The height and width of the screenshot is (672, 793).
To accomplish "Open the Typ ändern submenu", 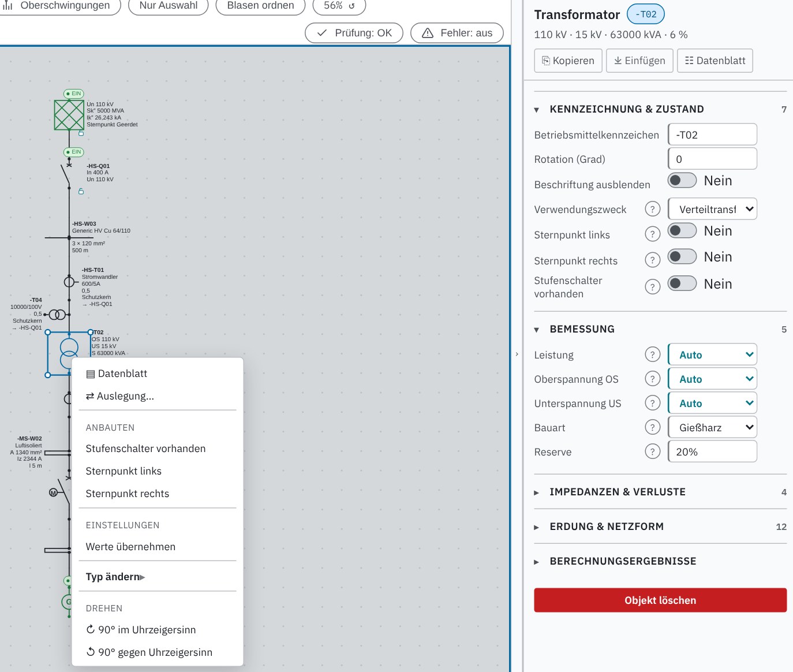I will [x=158, y=577].
